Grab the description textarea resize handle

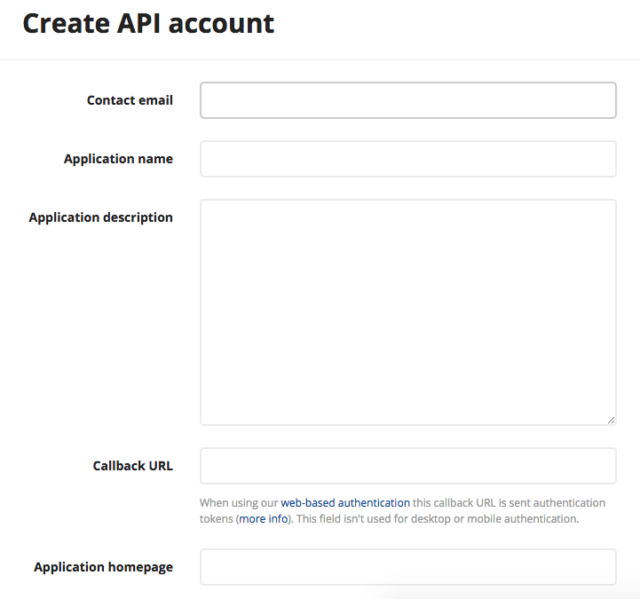click(611, 420)
